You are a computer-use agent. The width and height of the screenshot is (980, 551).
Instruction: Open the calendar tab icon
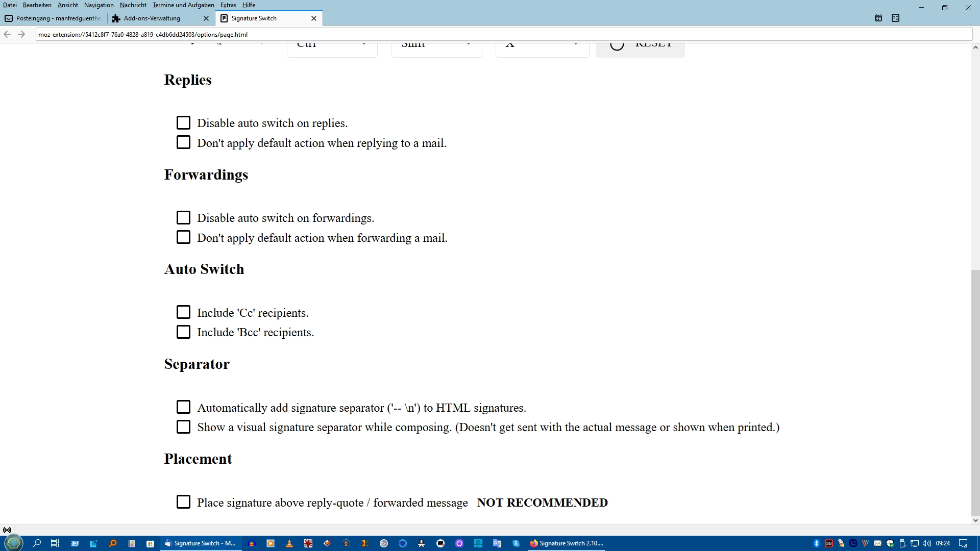878,18
